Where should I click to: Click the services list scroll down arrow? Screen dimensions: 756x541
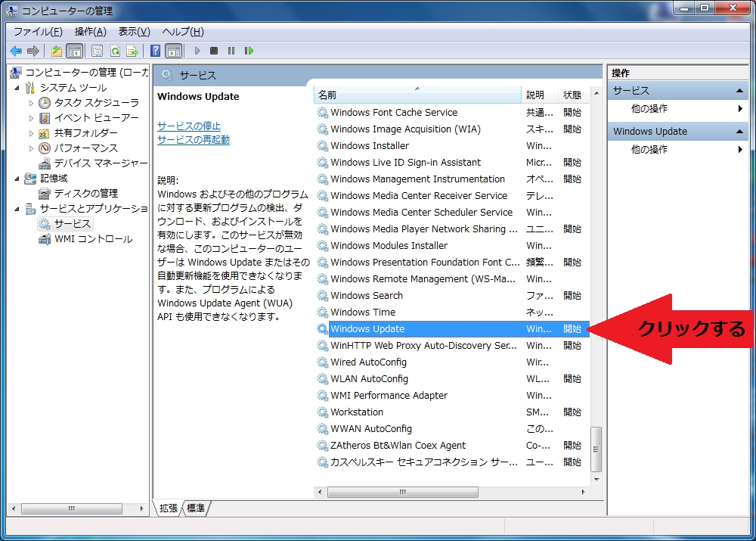click(596, 479)
